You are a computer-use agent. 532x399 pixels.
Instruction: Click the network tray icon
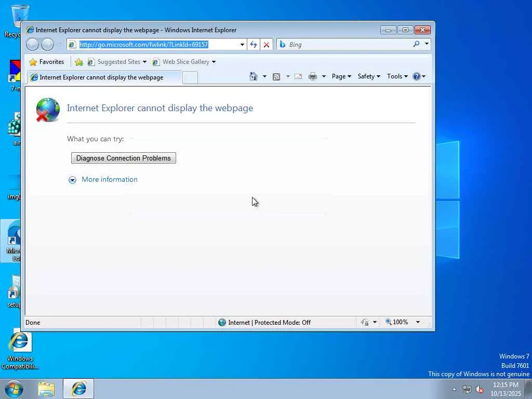tap(467, 390)
